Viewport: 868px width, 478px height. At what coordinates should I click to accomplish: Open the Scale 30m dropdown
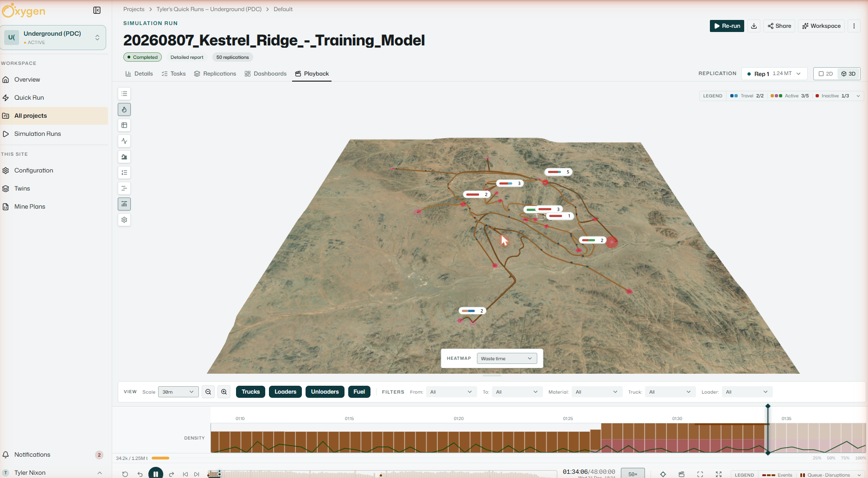click(179, 392)
